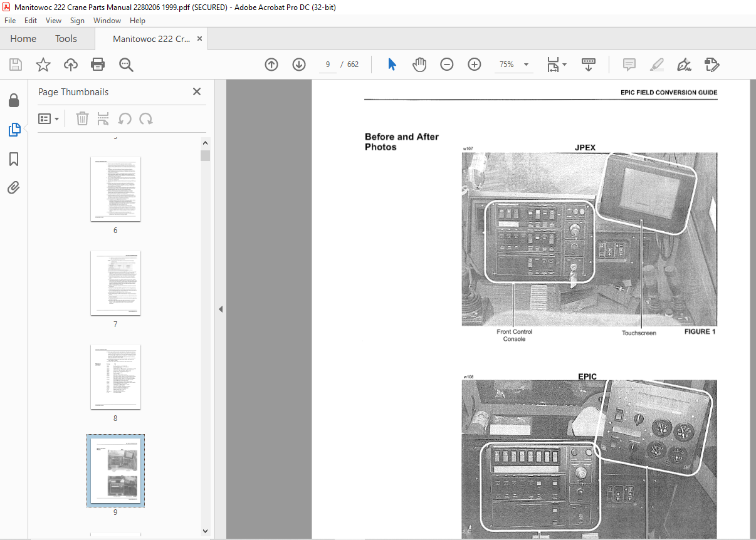Screen dimensions: 756x540
Task: Delete selected page trash icon
Action: pyautogui.click(x=82, y=119)
